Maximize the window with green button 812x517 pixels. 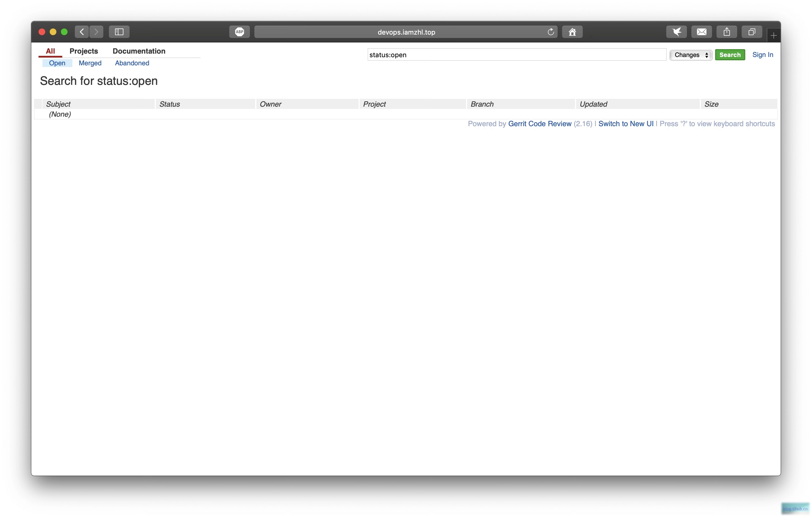click(64, 32)
